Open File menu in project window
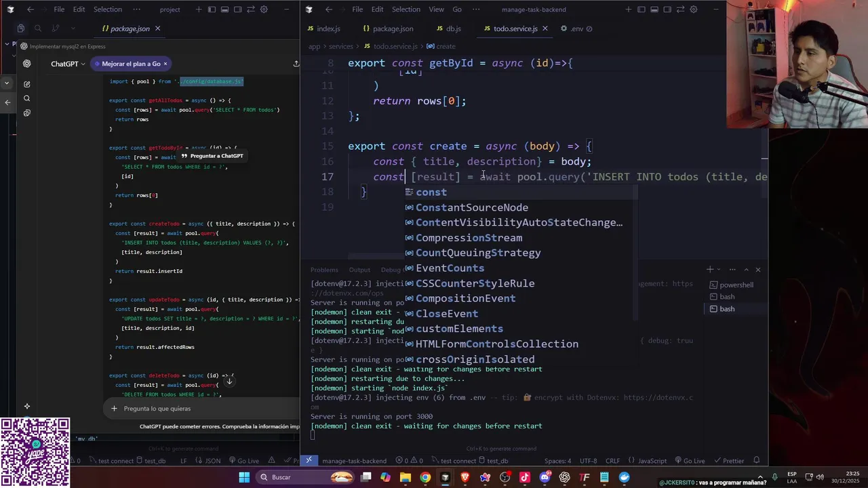The height and width of the screenshot is (488, 868). point(59,9)
